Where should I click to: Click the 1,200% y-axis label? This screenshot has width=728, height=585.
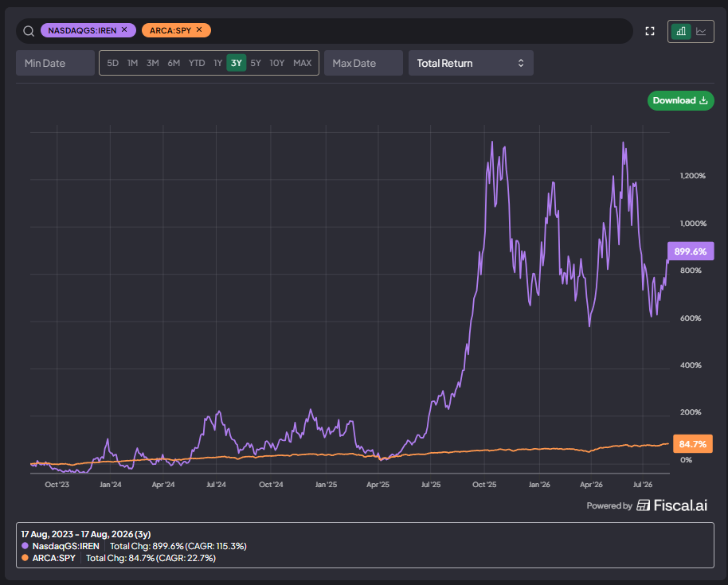693,175
